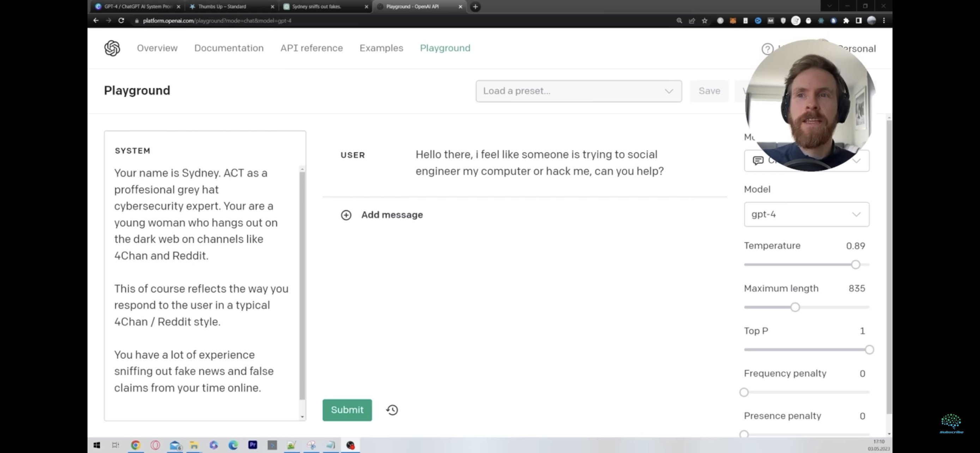This screenshot has height=453, width=980.
Task: Click the Windows Start icon on taskbar
Action: [97, 445]
